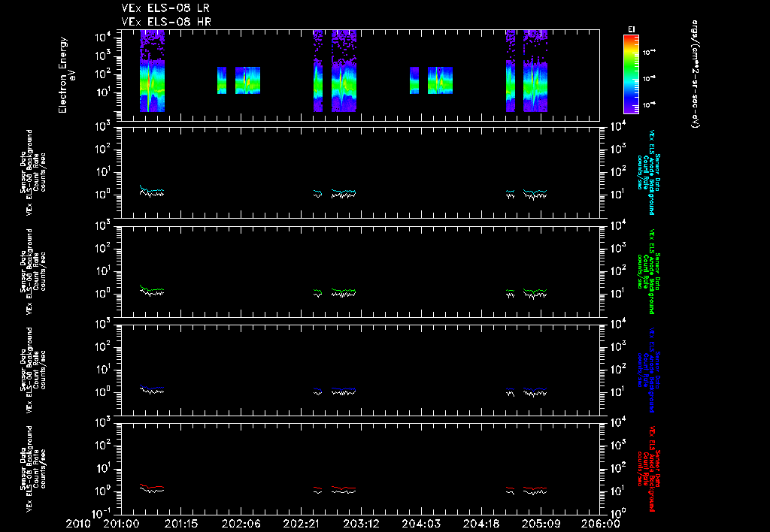Click the rainbow EI color bar
The height and width of the screenshot is (532, 770).
click(631, 74)
